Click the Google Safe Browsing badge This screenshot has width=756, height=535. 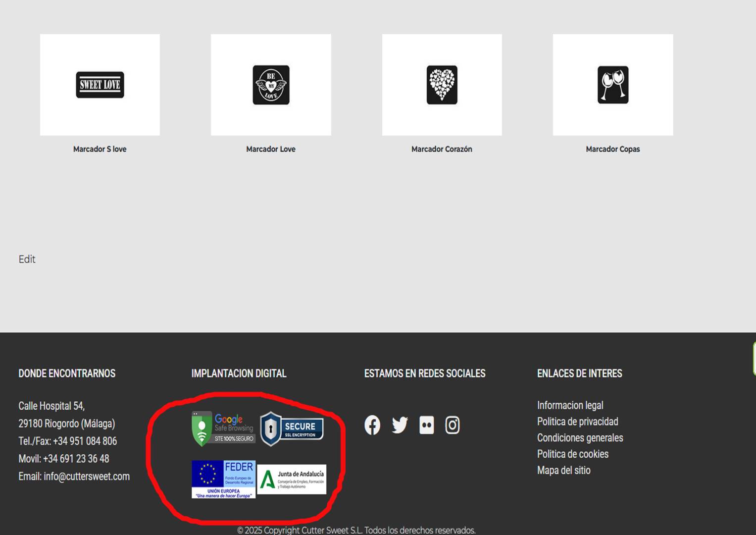point(223,428)
